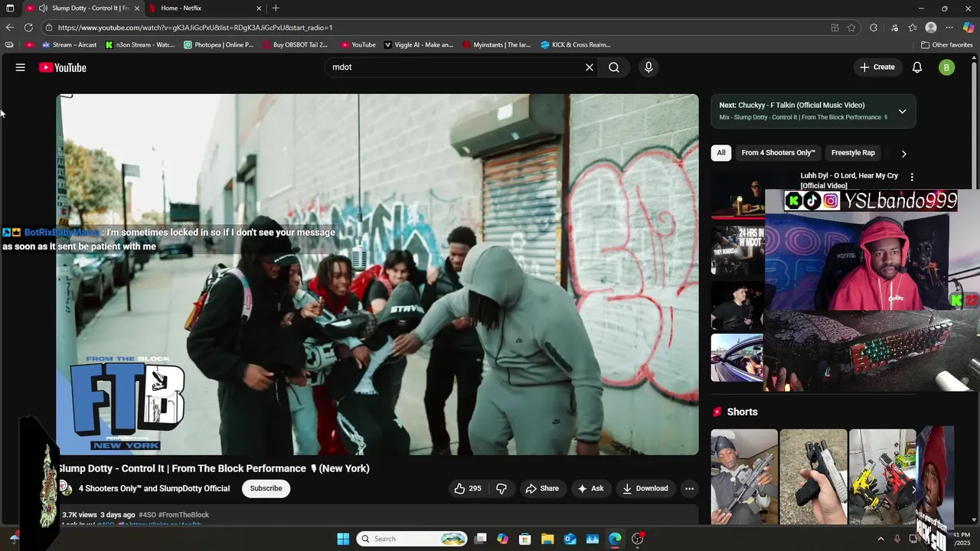Show more filter chips with right arrow
This screenshot has width=980, height=551.
[x=903, y=153]
